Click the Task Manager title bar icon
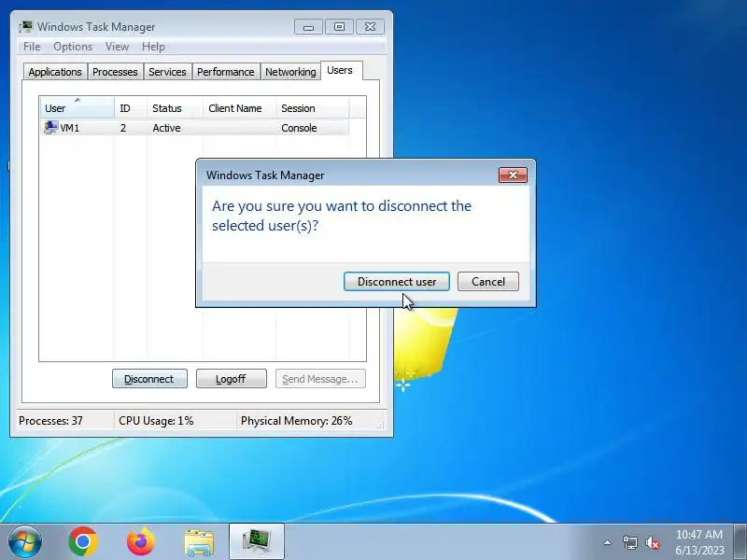The width and height of the screenshot is (747, 560). pyautogui.click(x=26, y=27)
